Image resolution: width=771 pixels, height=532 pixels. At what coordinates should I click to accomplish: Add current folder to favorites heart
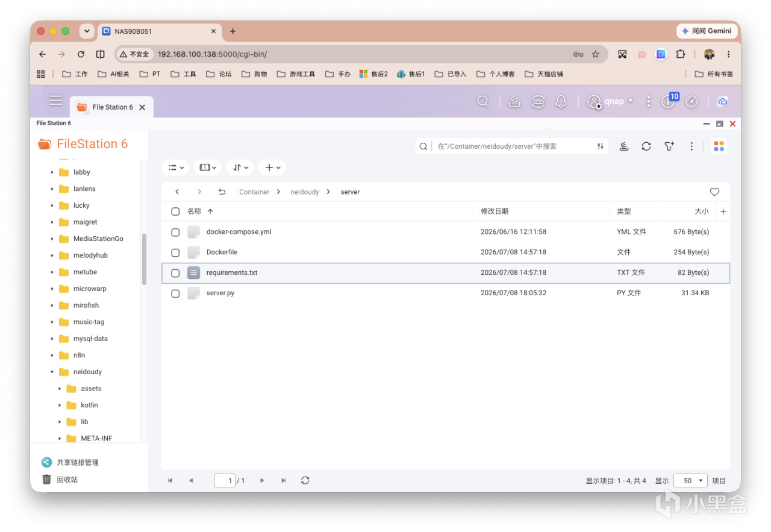pyautogui.click(x=714, y=192)
